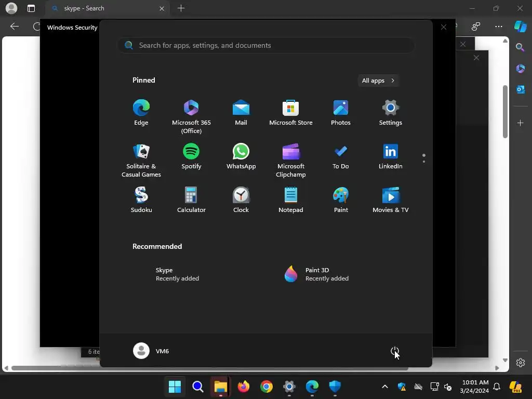This screenshot has height=399, width=532.
Task: Launch Firefox from taskbar
Action: tap(243, 387)
